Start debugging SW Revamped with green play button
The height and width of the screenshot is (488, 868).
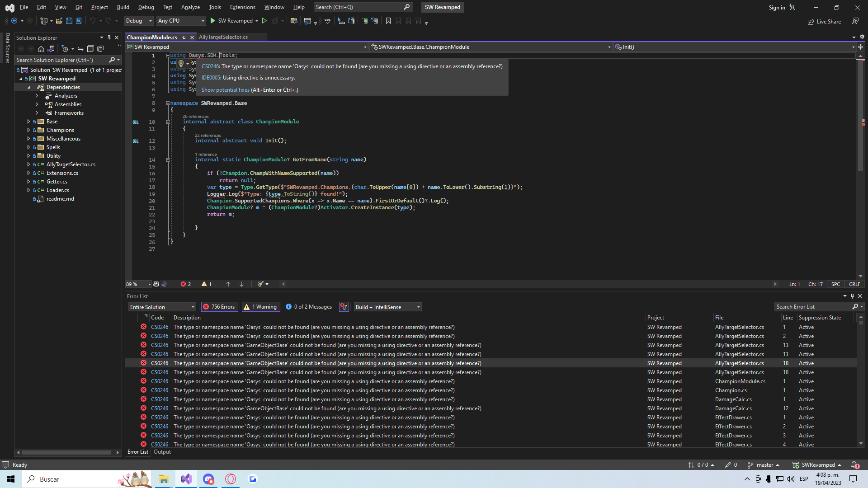point(212,21)
